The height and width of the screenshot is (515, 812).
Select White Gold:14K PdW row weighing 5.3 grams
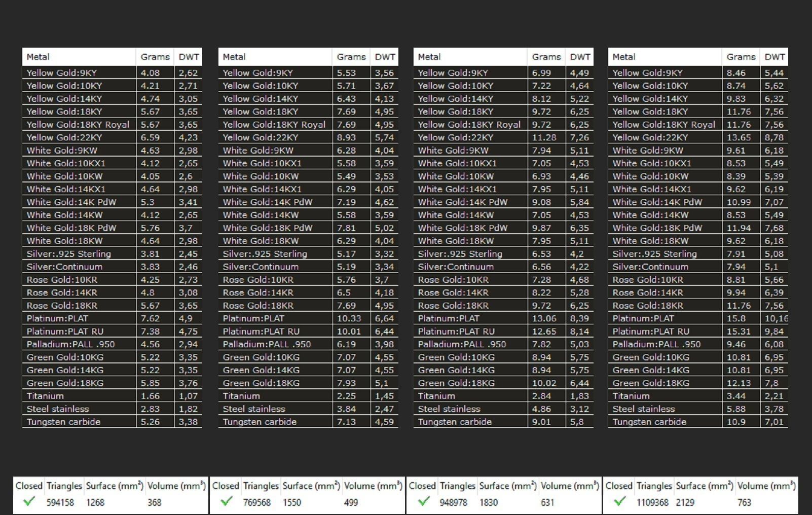[x=112, y=202]
